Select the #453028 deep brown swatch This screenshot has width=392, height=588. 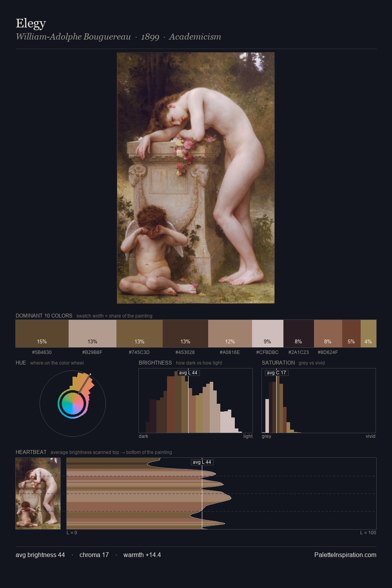pyautogui.click(x=185, y=334)
